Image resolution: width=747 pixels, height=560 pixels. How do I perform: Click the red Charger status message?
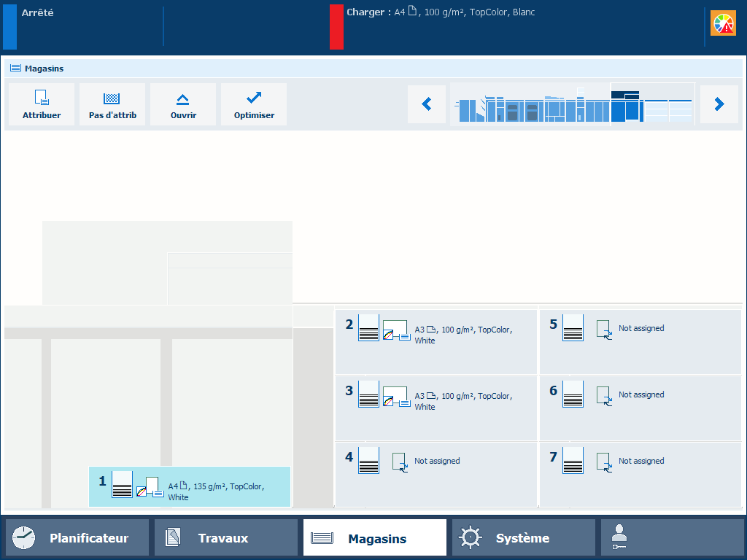click(440, 13)
